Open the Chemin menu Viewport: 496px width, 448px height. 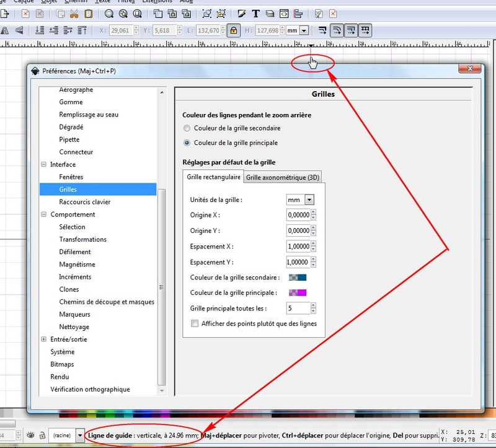76,1
